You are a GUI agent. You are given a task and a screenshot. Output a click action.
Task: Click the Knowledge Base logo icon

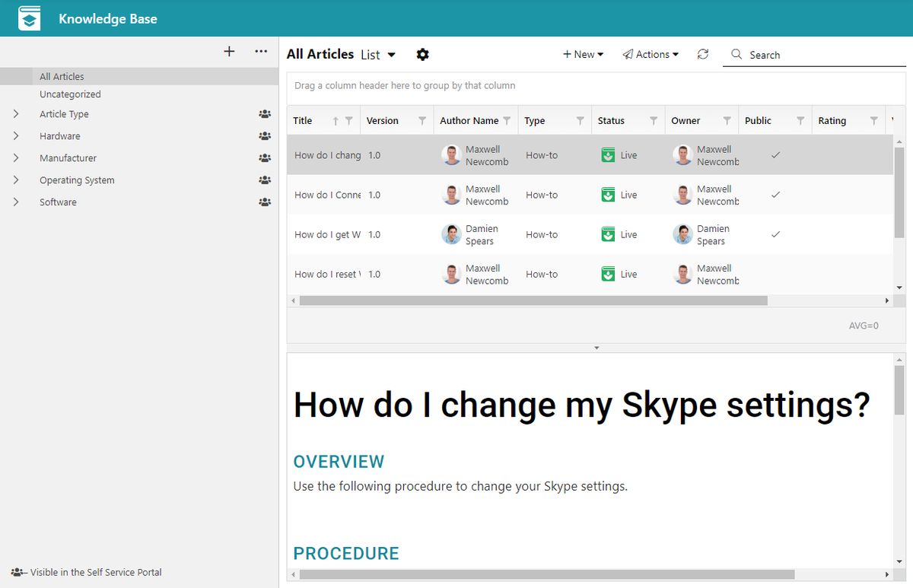[28, 17]
